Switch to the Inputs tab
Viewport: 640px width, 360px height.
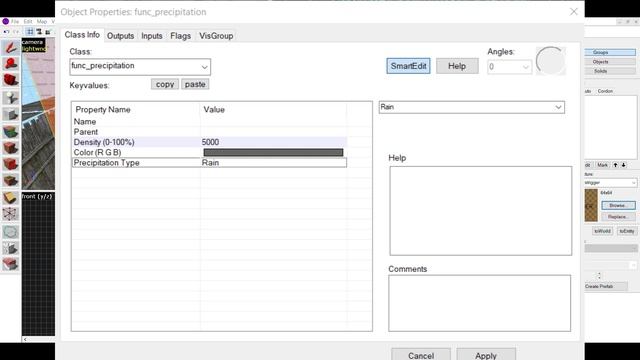pos(152,36)
